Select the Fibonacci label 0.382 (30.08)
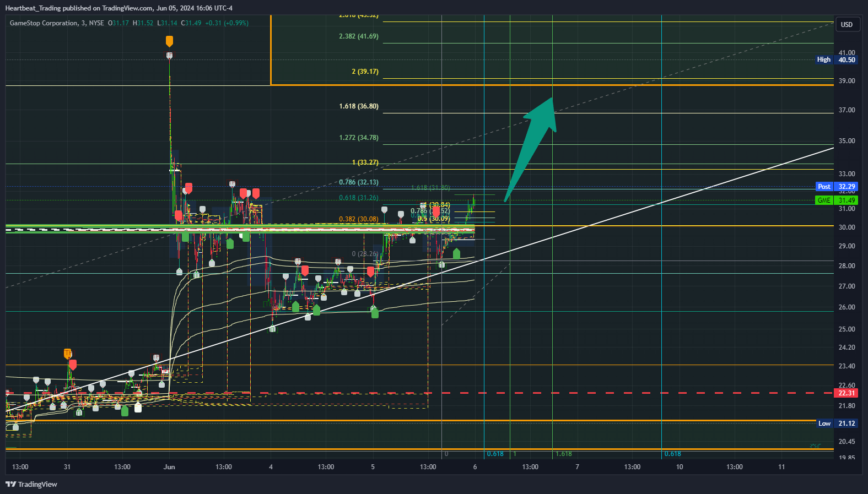Screen dimensions: 868x494 tap(359, 219)
